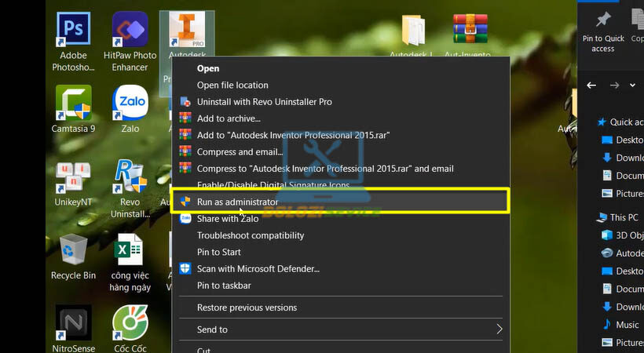
Task: Choose Troubleshoot compatibility option
Action: point(250,235)
